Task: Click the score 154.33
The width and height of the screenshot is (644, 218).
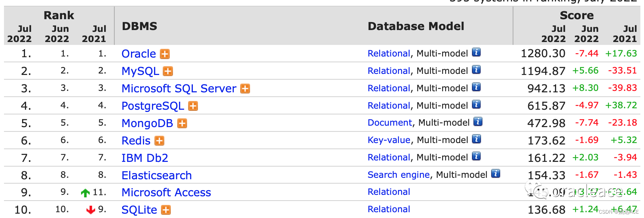Action: 546,175
